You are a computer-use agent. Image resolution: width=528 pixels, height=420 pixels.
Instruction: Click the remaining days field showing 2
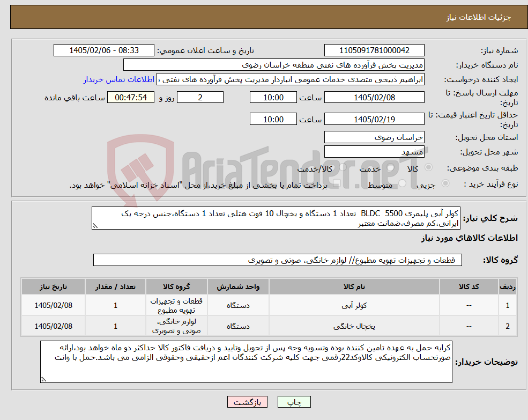(x=200, y=98)
